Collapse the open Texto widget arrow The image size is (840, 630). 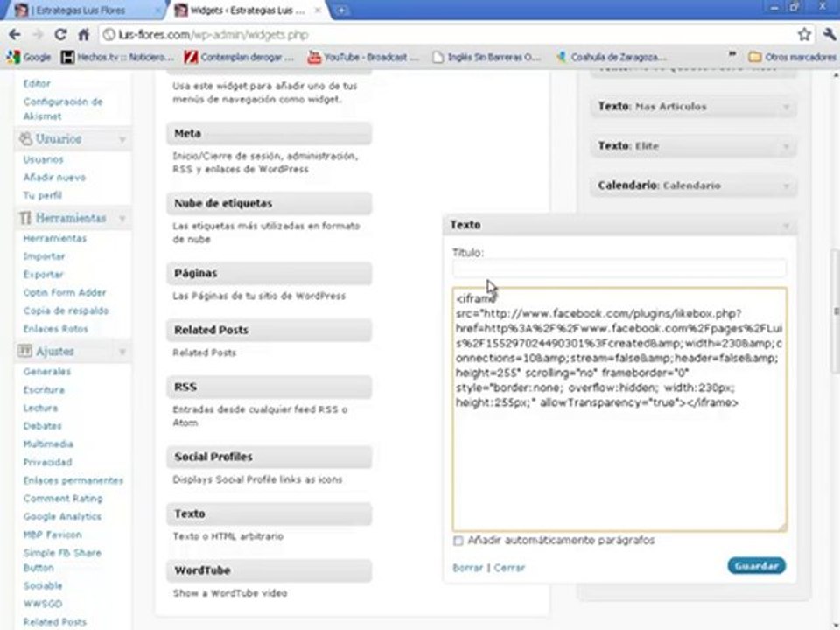786,226
